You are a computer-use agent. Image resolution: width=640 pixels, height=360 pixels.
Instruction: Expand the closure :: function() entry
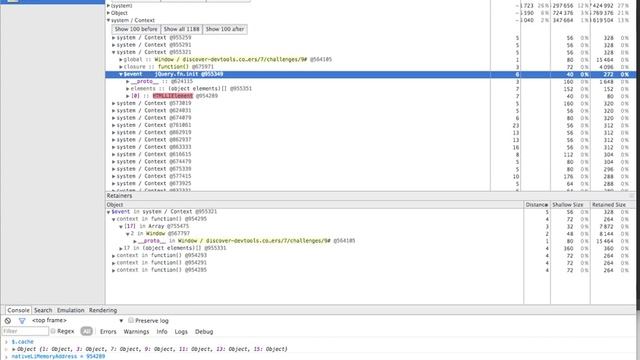point(121,67)
